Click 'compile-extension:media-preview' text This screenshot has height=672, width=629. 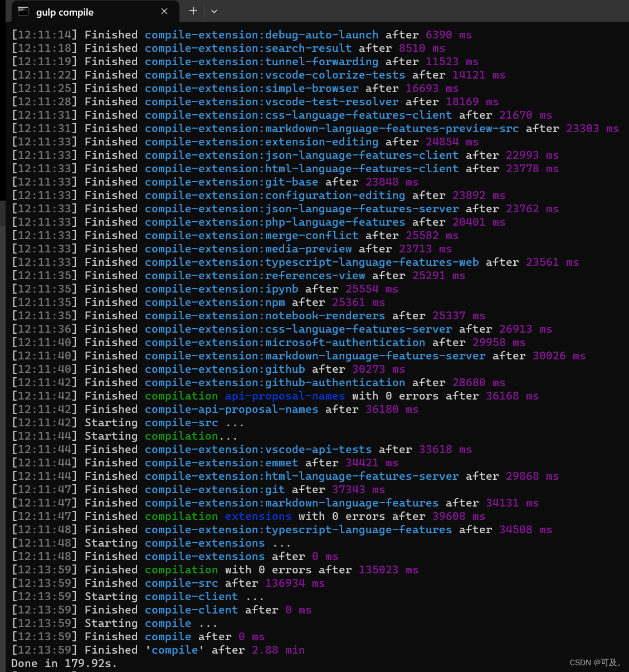point(248,249)
